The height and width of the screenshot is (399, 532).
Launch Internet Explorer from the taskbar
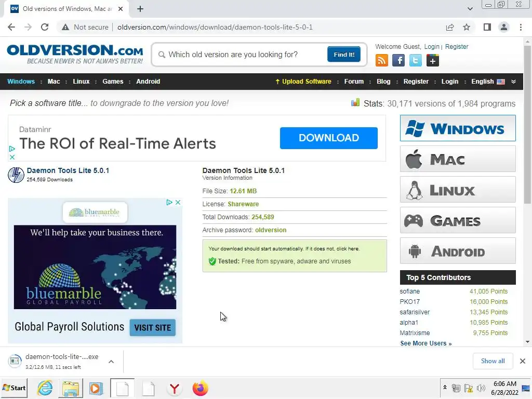tap(45, 388)
